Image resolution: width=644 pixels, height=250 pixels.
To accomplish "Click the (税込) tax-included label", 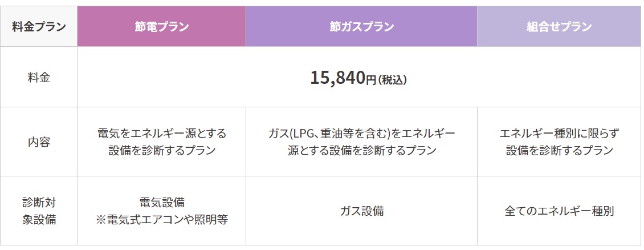I will click(392, 80).
